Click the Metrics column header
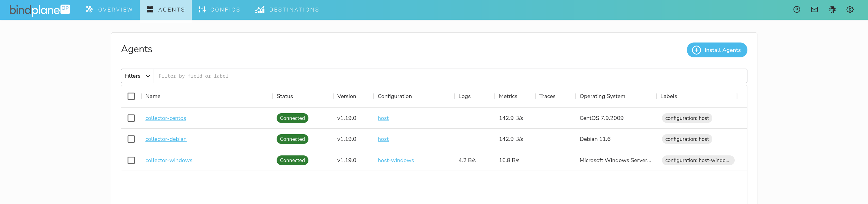Viewport: 868px width, 204px height. tap(508, 96)
